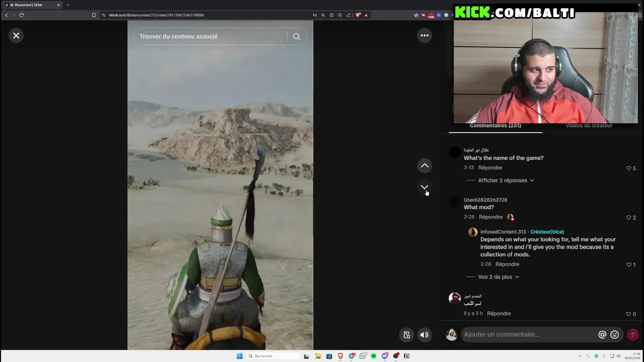The image size is (644, 362).
Task: Switch to the Commentaires (251) tab
Action: click(495, 126)
